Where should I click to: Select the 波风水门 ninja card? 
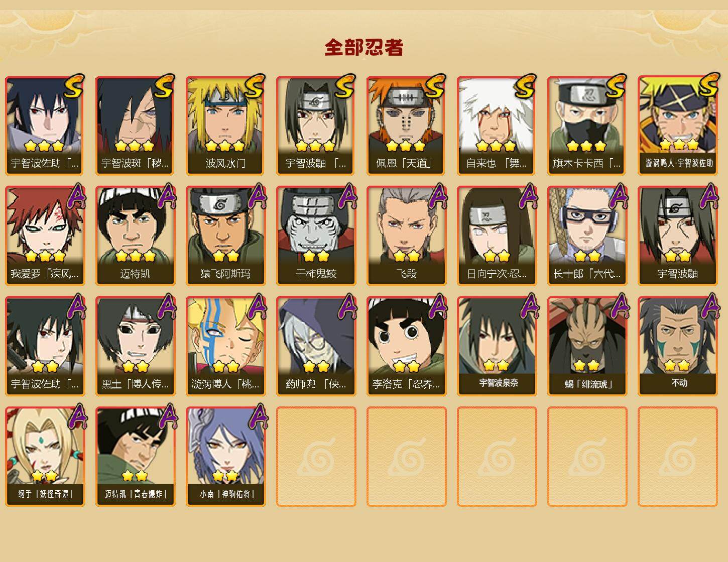pos(225,125)
